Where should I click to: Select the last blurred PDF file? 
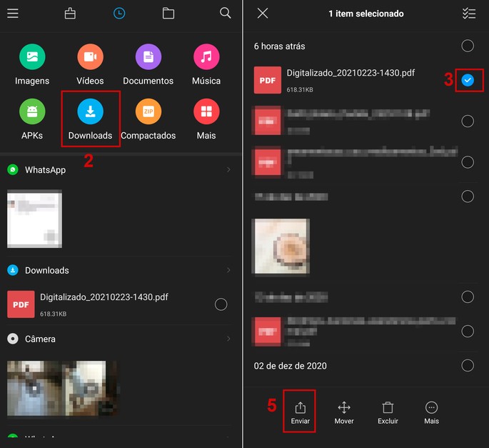[468, 332]
